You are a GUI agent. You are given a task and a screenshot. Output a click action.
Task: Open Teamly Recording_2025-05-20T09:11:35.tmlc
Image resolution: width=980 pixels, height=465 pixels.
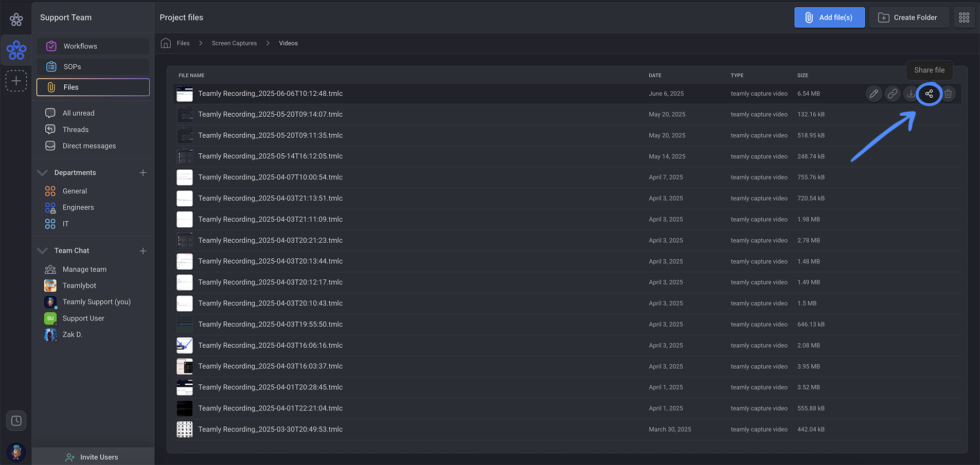click(x=271, y=135)
